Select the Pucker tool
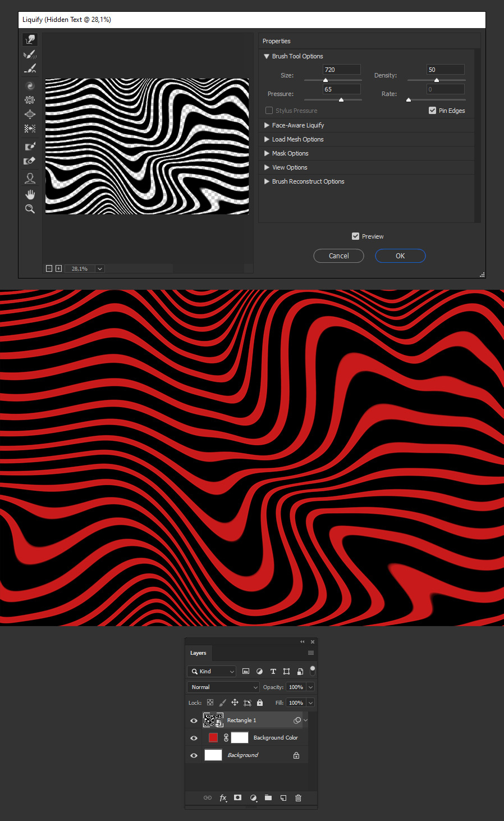 point(30,100)
